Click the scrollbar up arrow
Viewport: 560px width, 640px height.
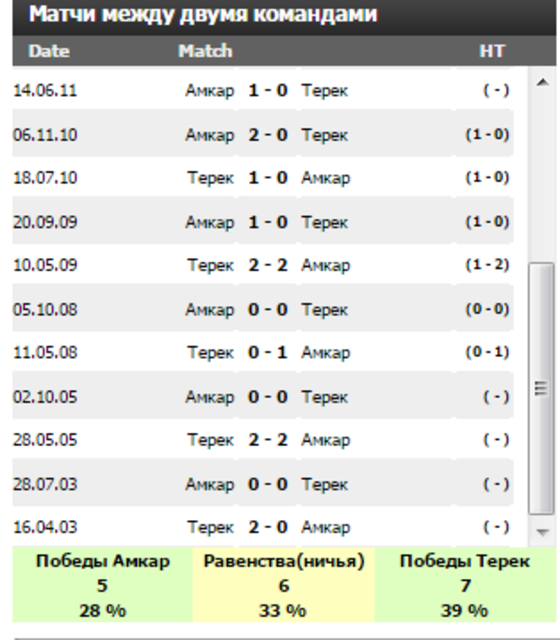(542, 83)
